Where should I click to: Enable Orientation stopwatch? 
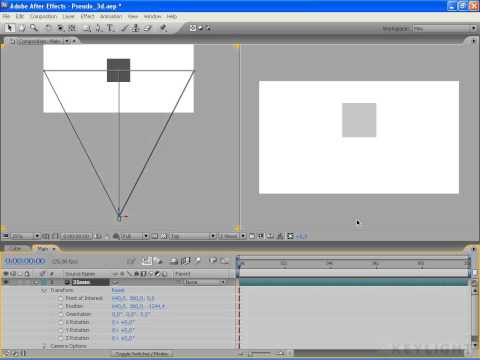pyautogui.click(x=61, y=314)
